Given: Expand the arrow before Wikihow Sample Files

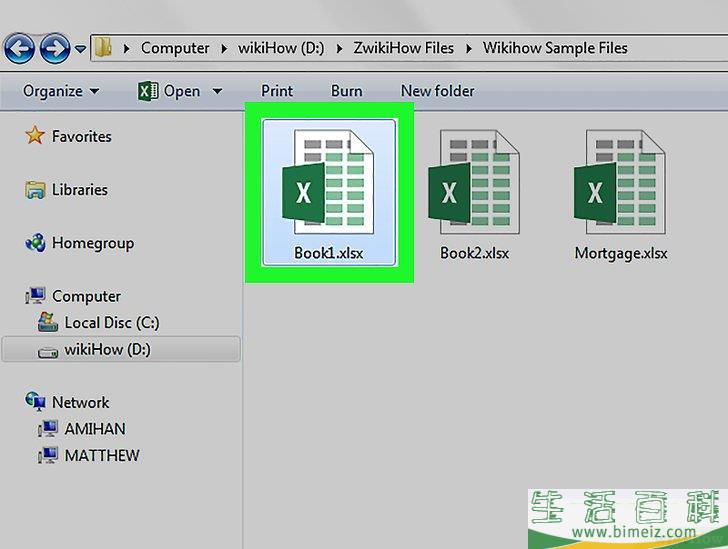Looking at the screenshot, I should [469, 48].
